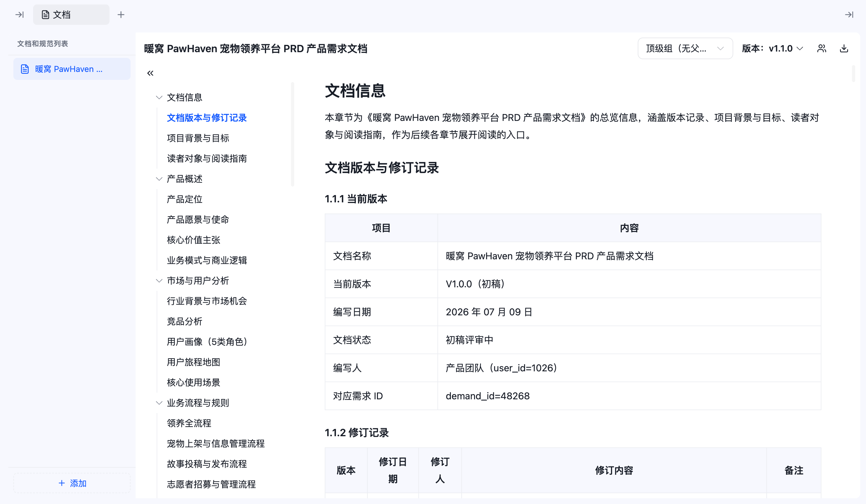Jump to 用户画像（5类角色） section
This screenshot has height=504, width=866.
click(207, 342)
